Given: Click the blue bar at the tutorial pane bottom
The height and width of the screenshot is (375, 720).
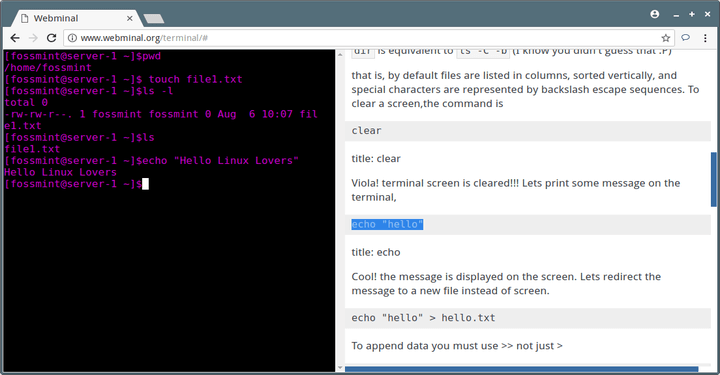Looking at the screenshot, I should click(522, 369).
